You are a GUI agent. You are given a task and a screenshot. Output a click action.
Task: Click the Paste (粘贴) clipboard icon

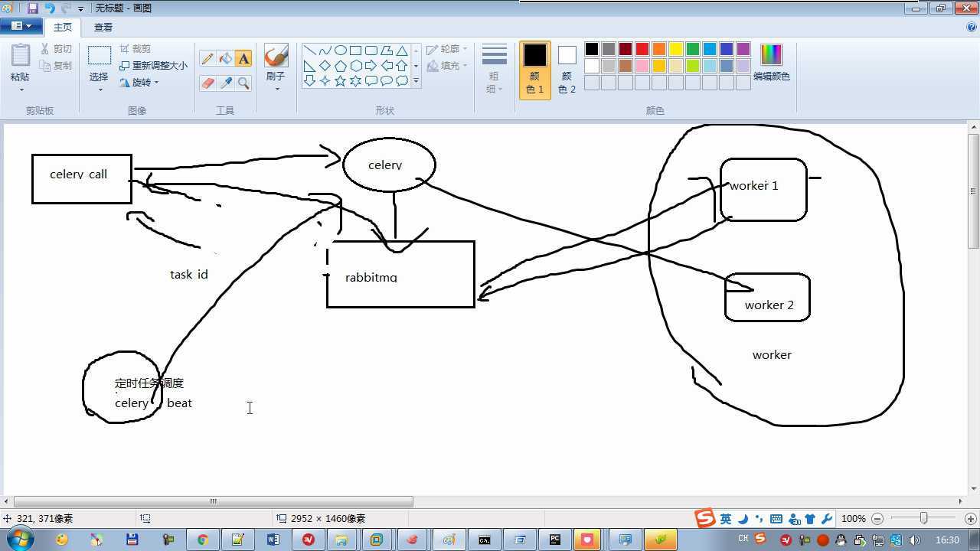tap(21, 57)
